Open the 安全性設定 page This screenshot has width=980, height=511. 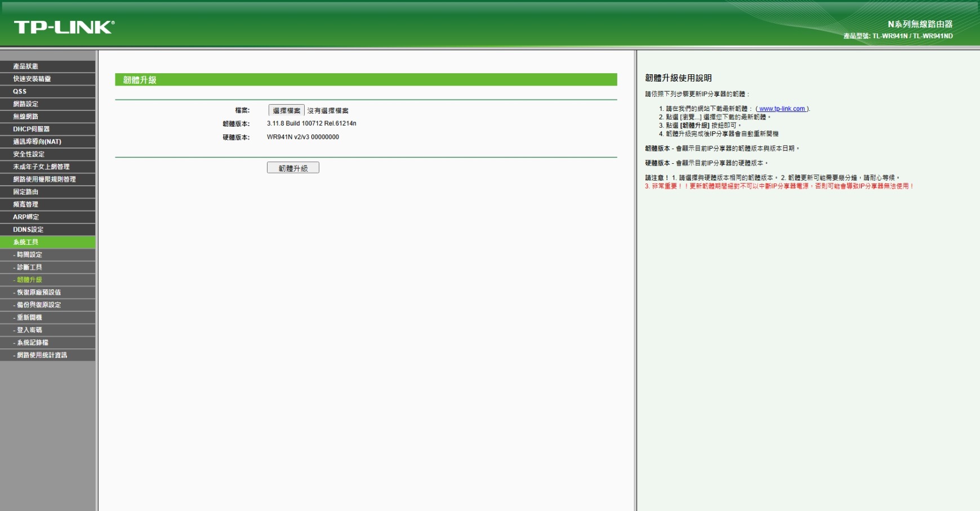pyautogui.click(x=26, y=154)
